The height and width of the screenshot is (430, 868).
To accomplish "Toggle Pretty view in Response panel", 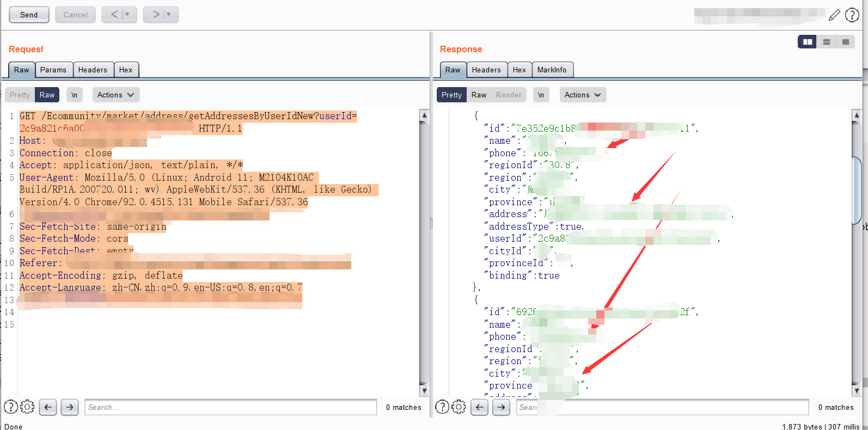I will [451, 95].
